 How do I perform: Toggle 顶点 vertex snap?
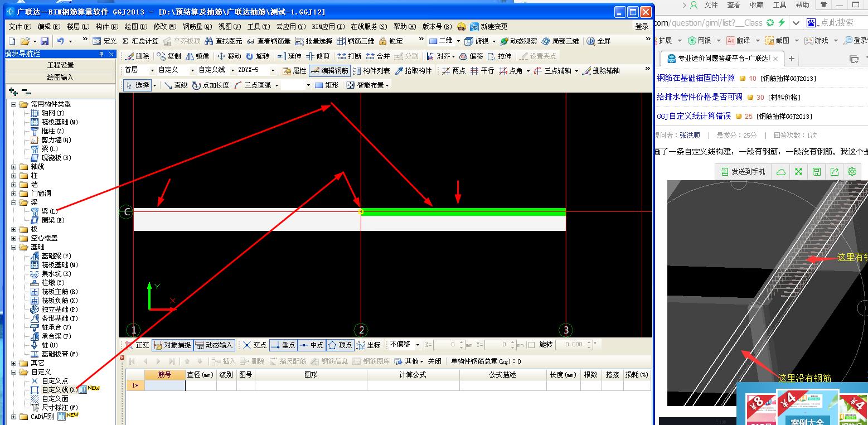coord(340,345)
